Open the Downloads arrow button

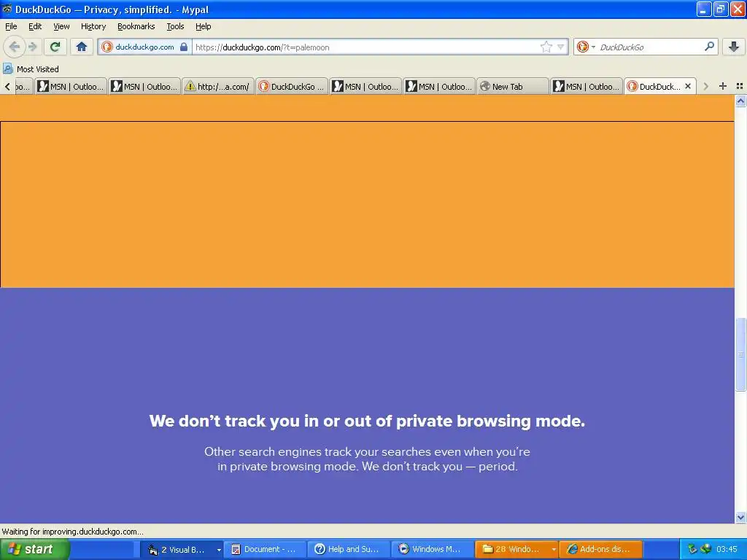734,47
